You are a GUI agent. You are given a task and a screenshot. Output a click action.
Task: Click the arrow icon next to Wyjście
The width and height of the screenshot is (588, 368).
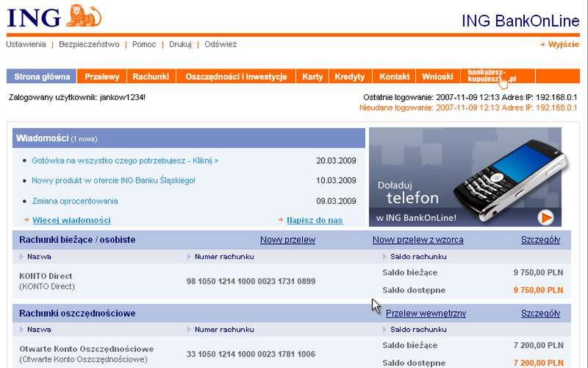point(542,44)
